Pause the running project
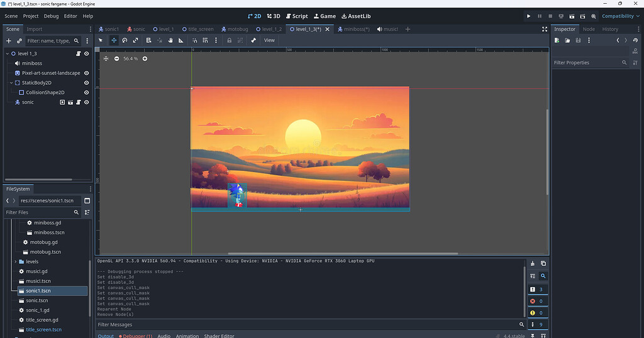 pos(539,16)
